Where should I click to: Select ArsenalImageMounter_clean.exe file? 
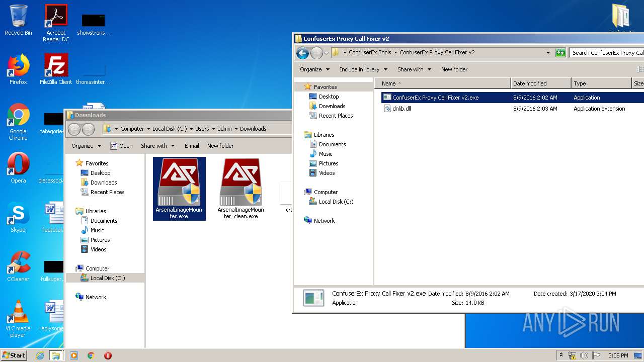240,189
